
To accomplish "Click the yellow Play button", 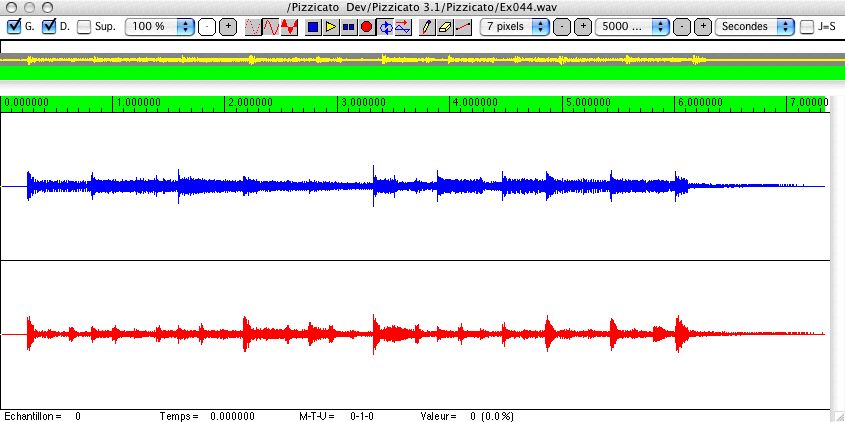I will (331, 27).
